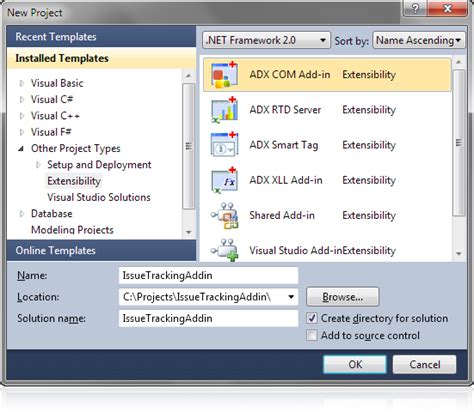Click the template list scroll-up arrow
The width and height of the screenshot is (474, 412).
click(459, 62)
